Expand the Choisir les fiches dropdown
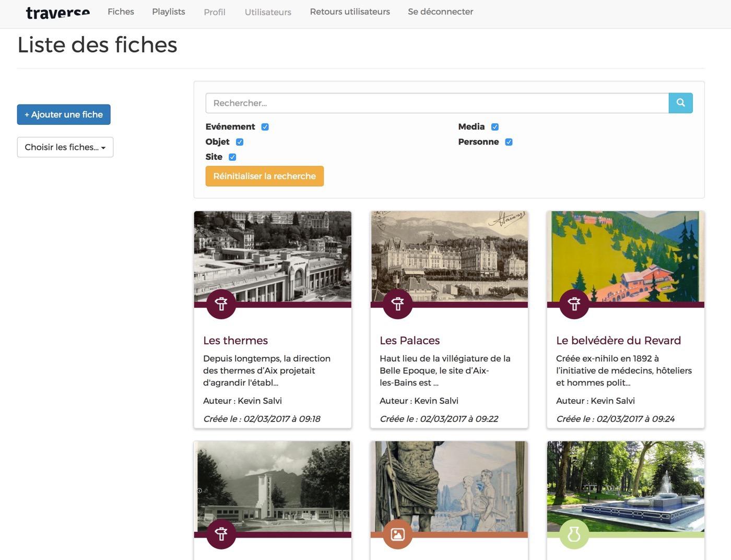 pyautogui.click(x=65, y=147)
